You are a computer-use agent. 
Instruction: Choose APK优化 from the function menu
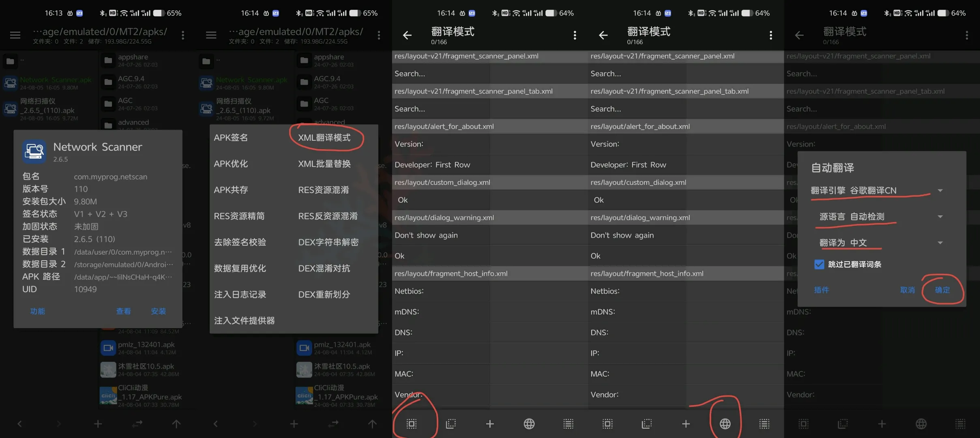pyautogui.click(x=231, y=163)
